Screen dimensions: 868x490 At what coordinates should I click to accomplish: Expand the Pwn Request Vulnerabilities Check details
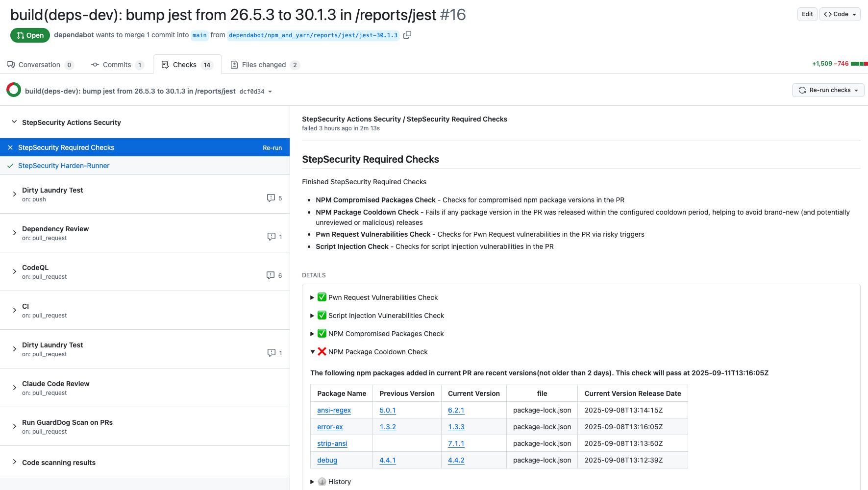pyautogui.click(x=312, y=297)
